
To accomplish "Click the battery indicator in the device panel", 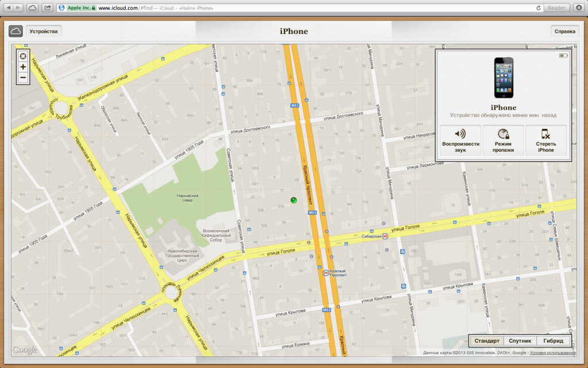I will point(563,56).
